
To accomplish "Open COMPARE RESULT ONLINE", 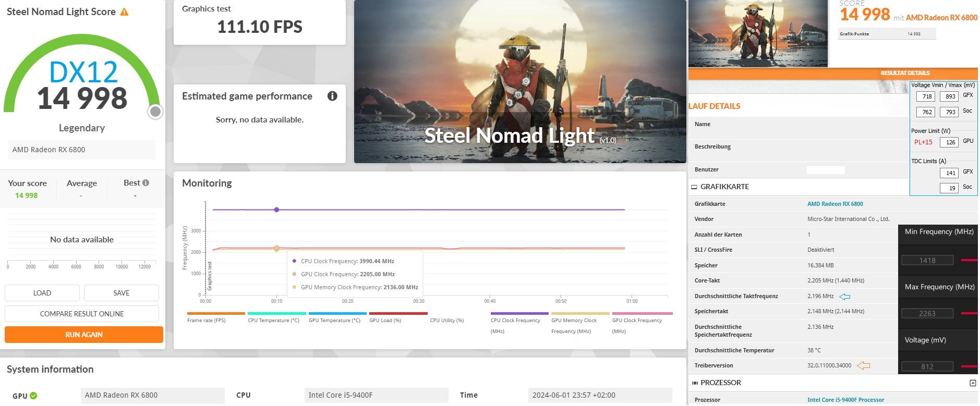I will (82, 314).
